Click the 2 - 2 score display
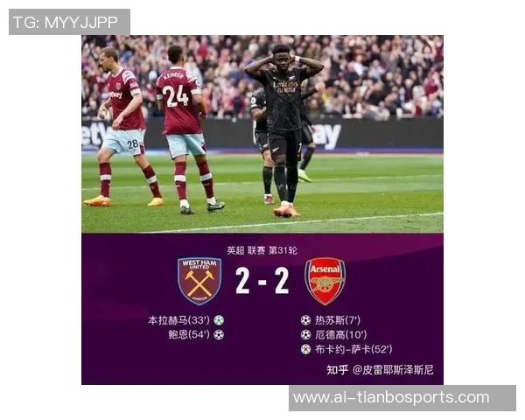 [x=262, y=281]
